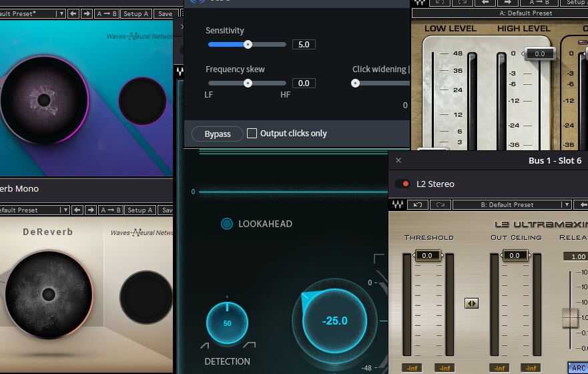Copy A to B in DeReverb plugin toolbar

click(111, 210)
